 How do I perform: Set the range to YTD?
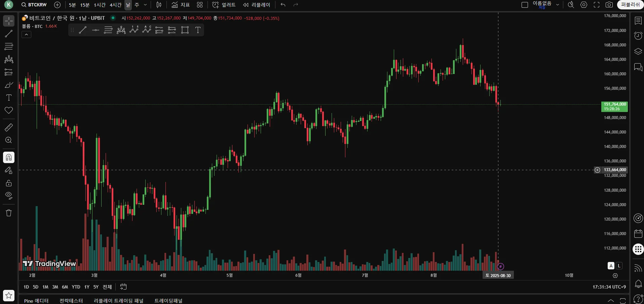76,287
